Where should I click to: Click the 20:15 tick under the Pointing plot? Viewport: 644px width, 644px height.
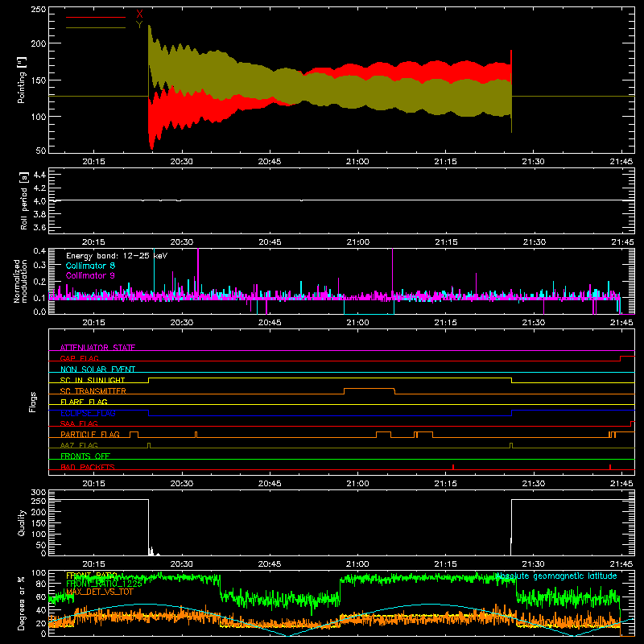coord(93,162)
